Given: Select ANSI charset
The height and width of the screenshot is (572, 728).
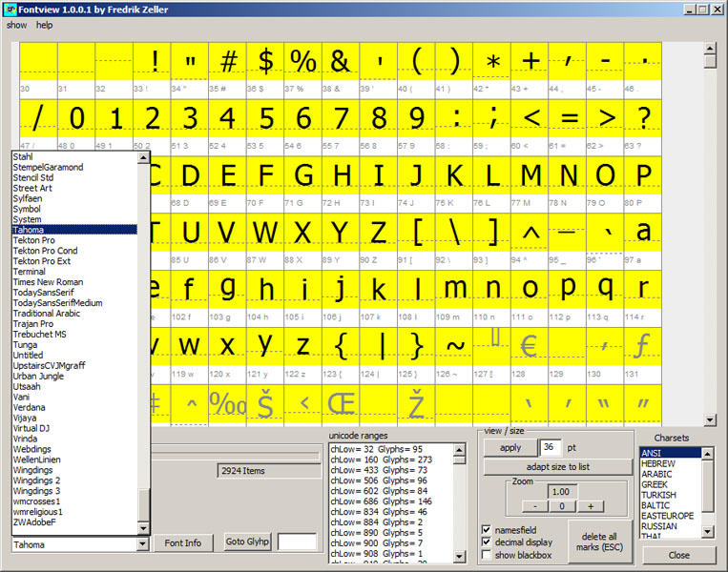Looking at the screenshot, I should 670,453.
